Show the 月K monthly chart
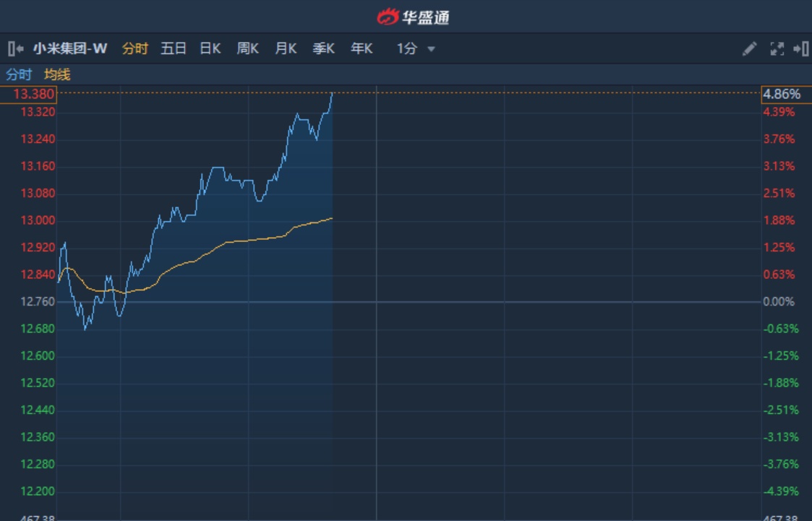812x521 pixels. 286,49
